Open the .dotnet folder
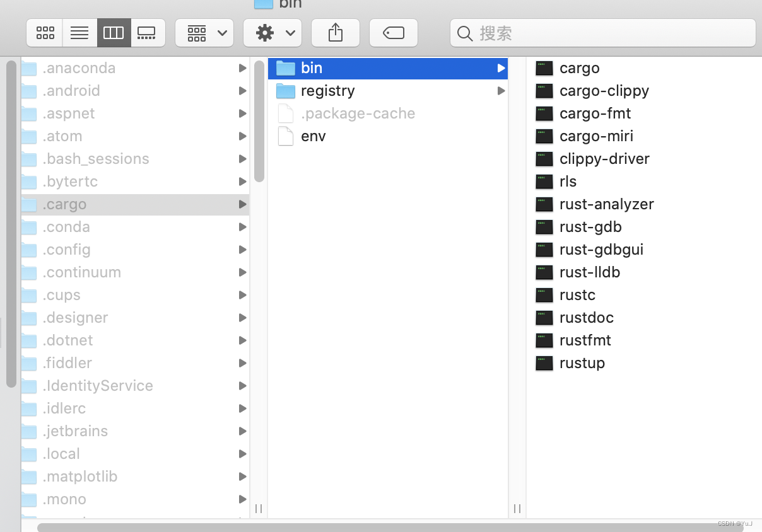 pos(135,340)
